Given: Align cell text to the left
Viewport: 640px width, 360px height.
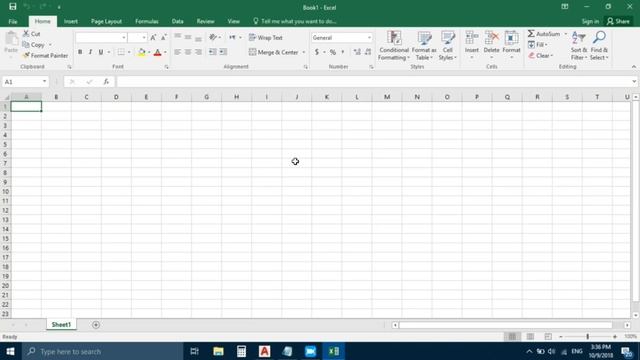Looking at the screenshot, I should pyautogui.click(x=178, y=52).
